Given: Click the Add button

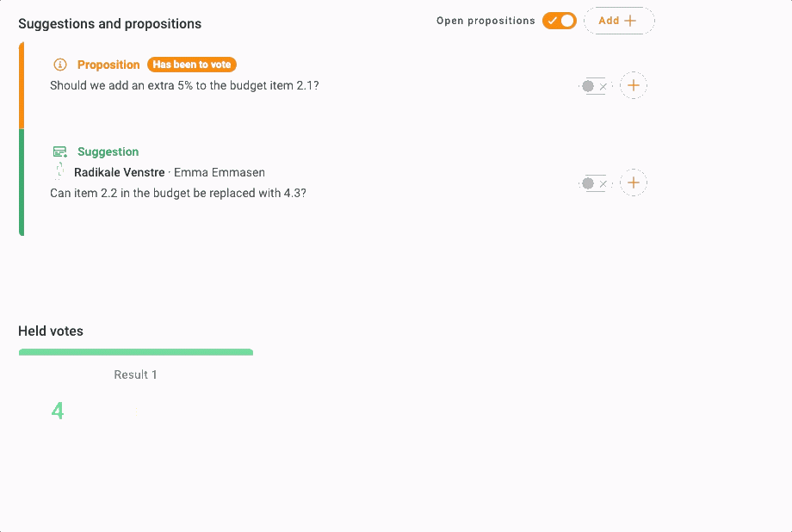Looking at the screenshot, I should 618,21.
